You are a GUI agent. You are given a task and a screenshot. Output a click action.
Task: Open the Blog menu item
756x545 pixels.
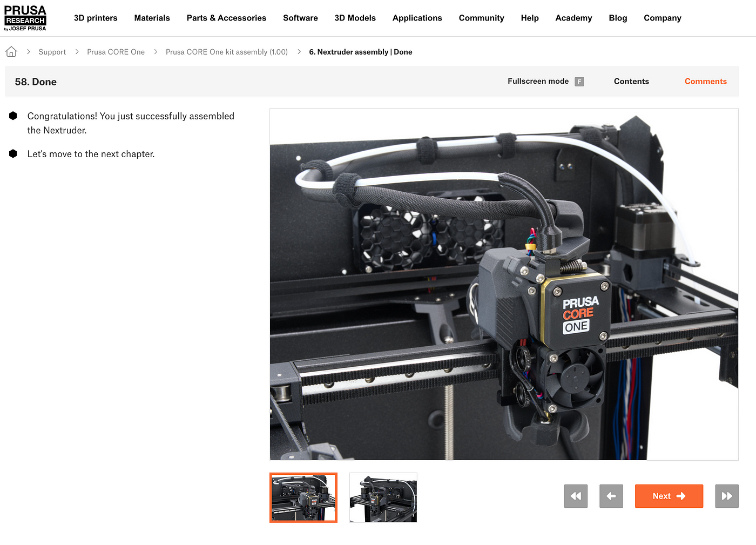[x=618, y=18]
